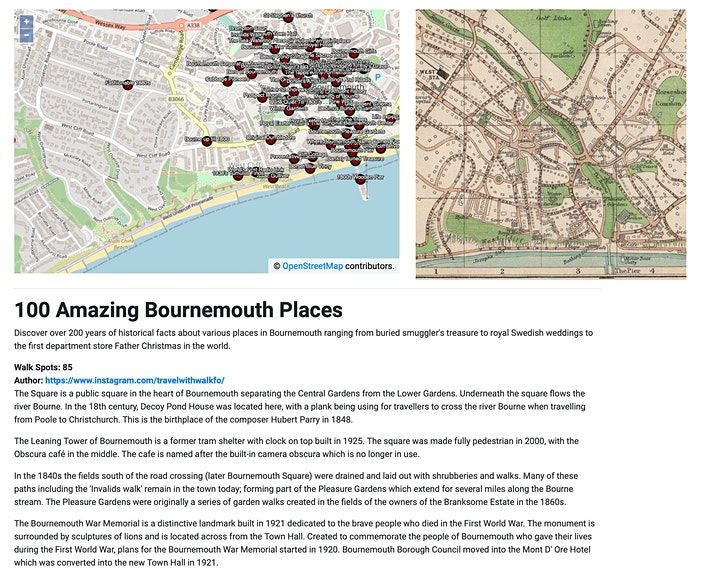Select the Wooden Pier marker over the sea

coord(359,179)
